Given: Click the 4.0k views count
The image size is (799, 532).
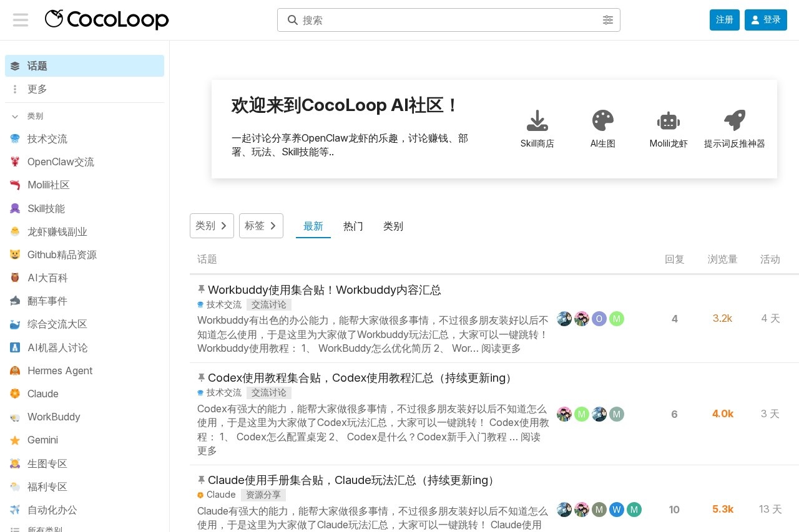Looking at the screenshot, I should pos(722,414).
